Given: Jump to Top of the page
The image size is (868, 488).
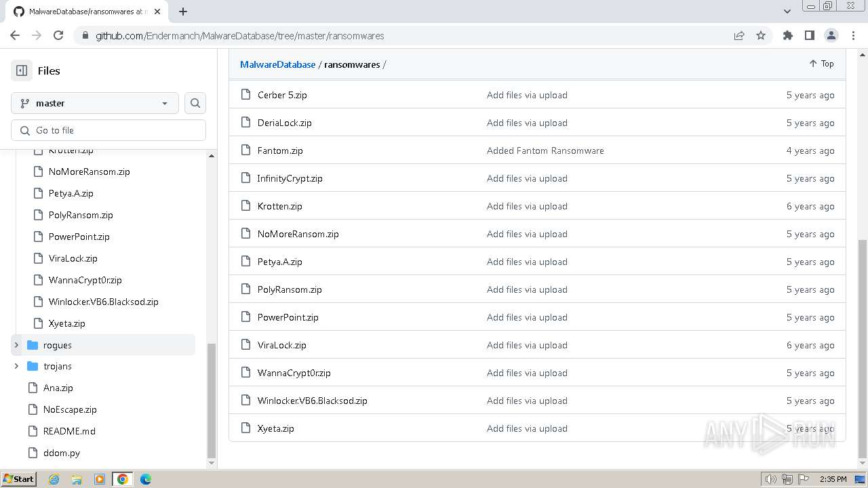Looking at the screenshot, I should [821, 64].
